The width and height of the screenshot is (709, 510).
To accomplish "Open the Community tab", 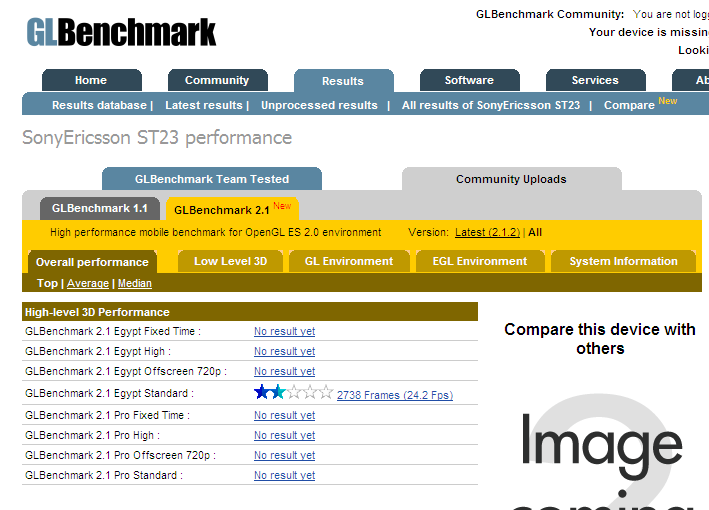I will [x=217, y=80].
